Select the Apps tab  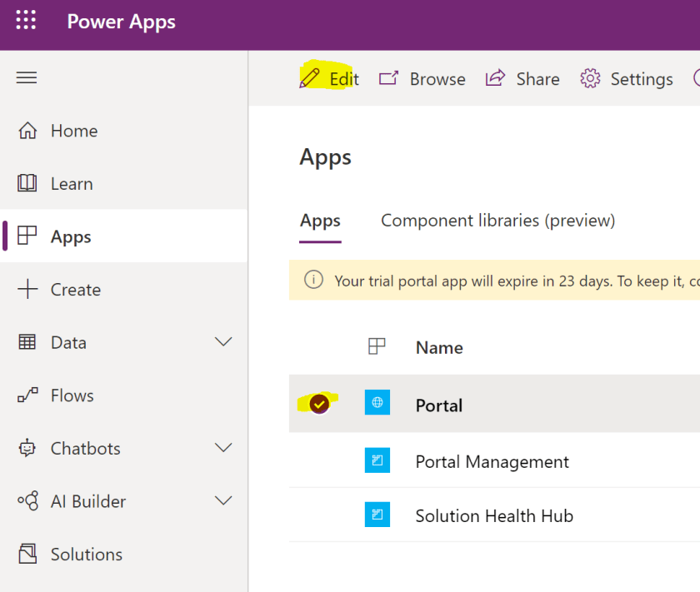tap(320, 221)
